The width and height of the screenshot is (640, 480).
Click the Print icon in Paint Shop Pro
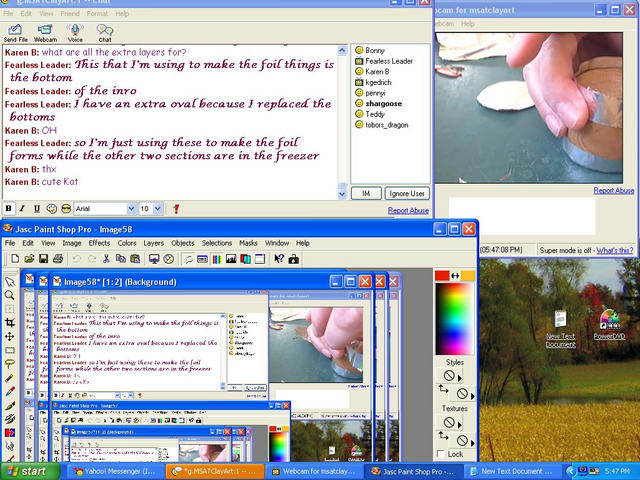tap(58, 258)
